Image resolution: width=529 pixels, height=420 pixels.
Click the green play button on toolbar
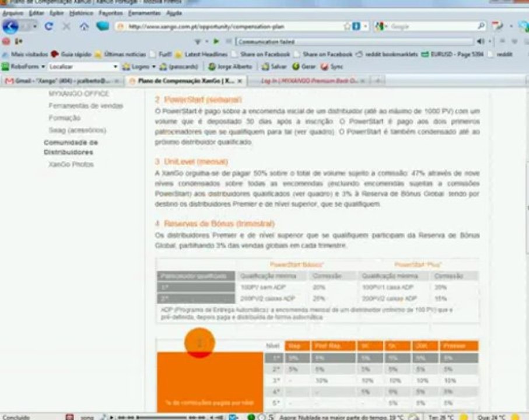216,41
